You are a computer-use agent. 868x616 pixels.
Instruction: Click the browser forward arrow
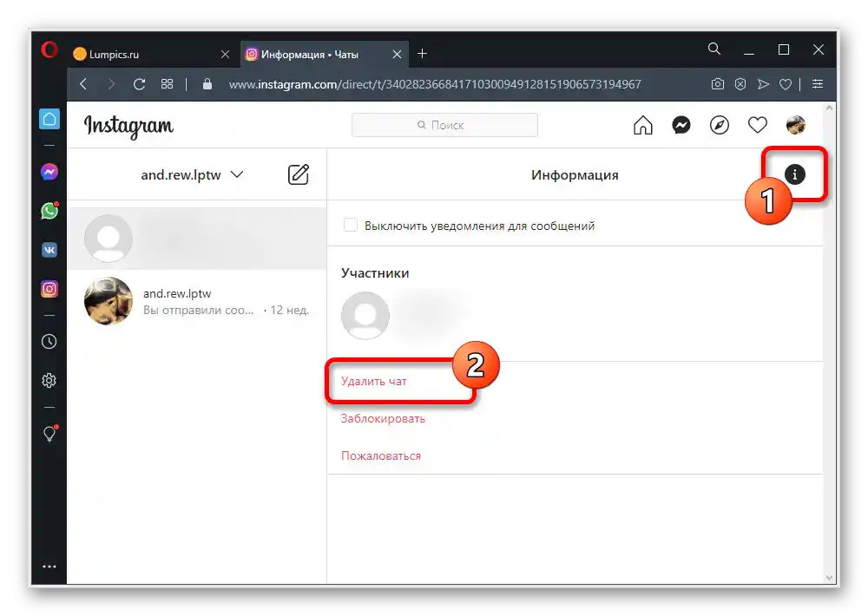click(111, 84)
